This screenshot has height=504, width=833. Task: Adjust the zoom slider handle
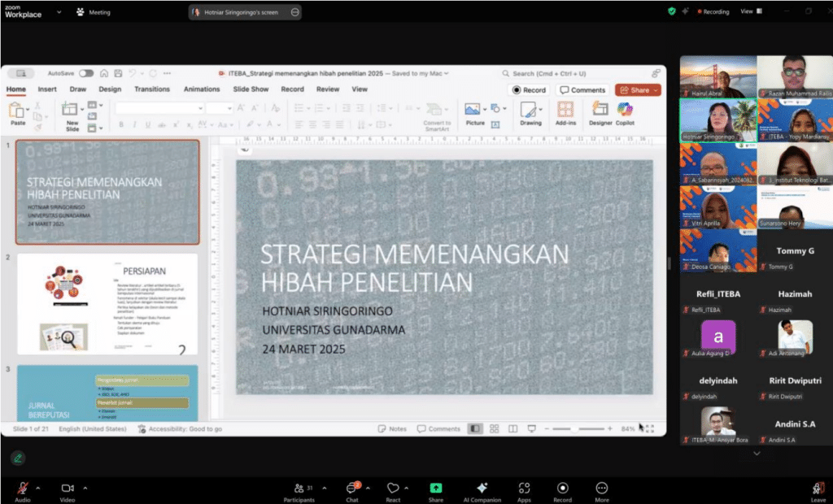click(574, 428)
